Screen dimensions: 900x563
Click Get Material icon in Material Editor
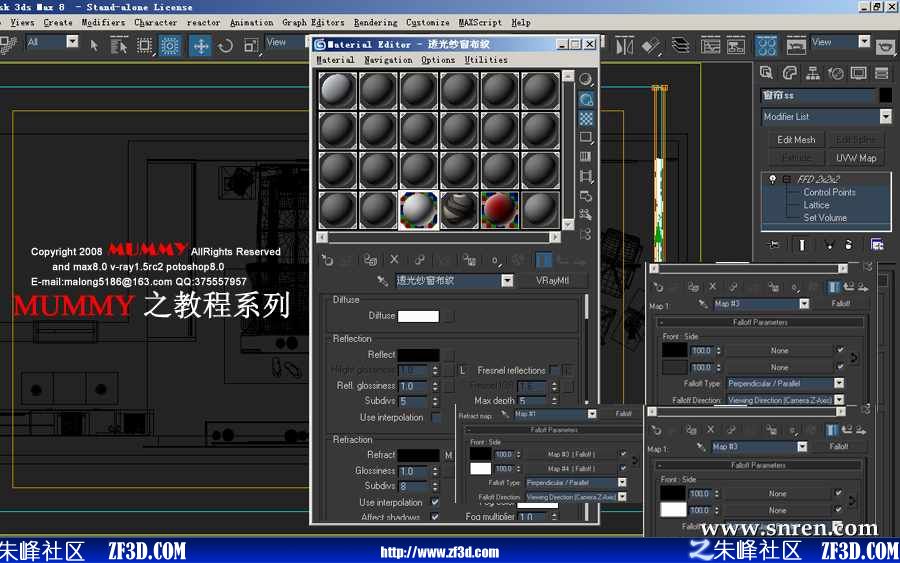pos(327,260)
